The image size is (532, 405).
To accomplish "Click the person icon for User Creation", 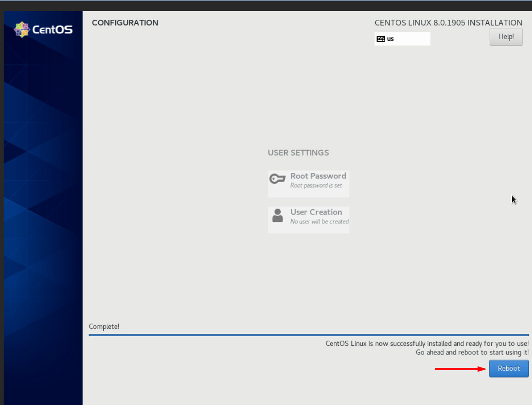I will pyautogui.click(x=277, y=216).
